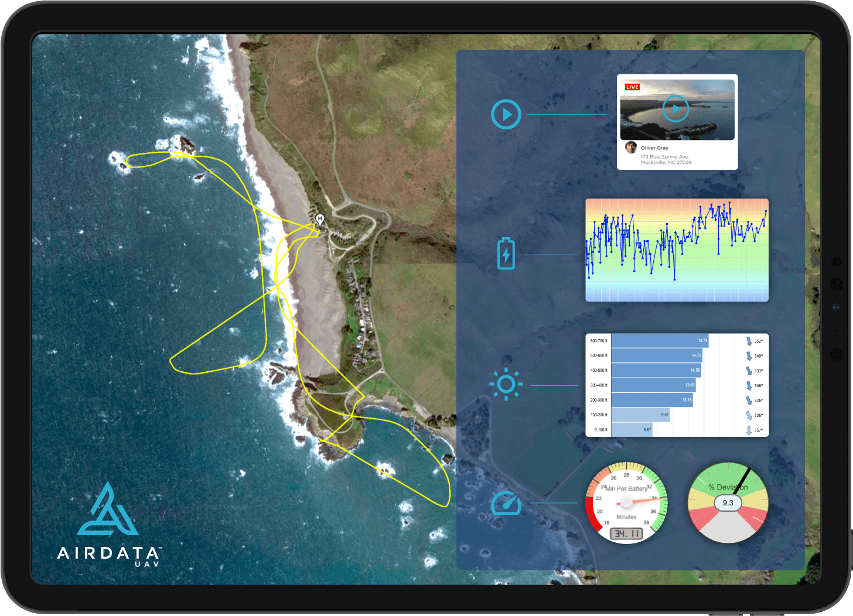Image resolution: width=853 pixels, height=616 pixels.
Task: Click the large play circle icon
Action: tap(506, 114)
